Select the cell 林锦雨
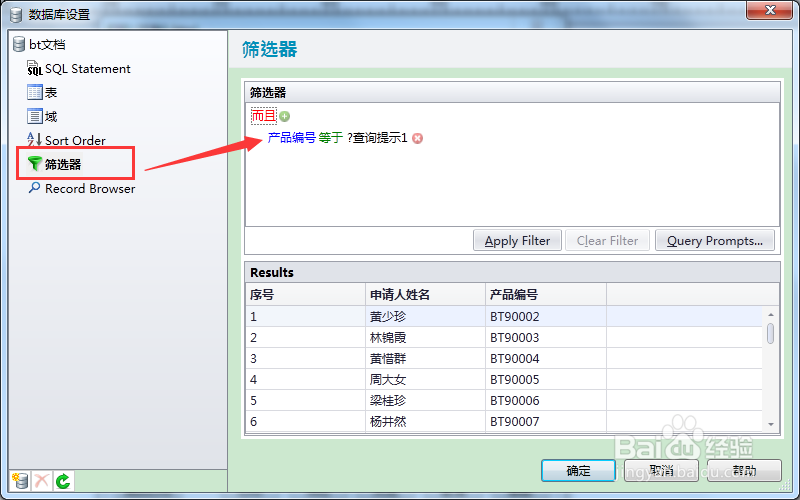Viewport: 800px width, 500px height. pos(426,337)
